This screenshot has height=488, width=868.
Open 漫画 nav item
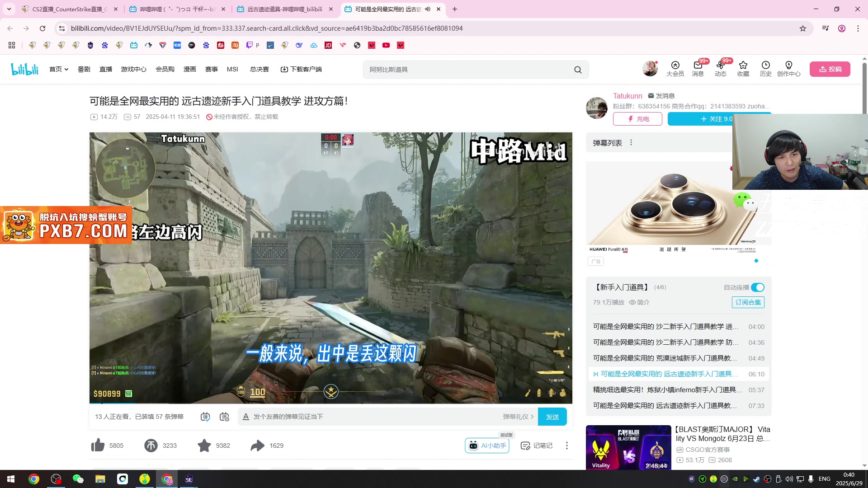[190, 69]
